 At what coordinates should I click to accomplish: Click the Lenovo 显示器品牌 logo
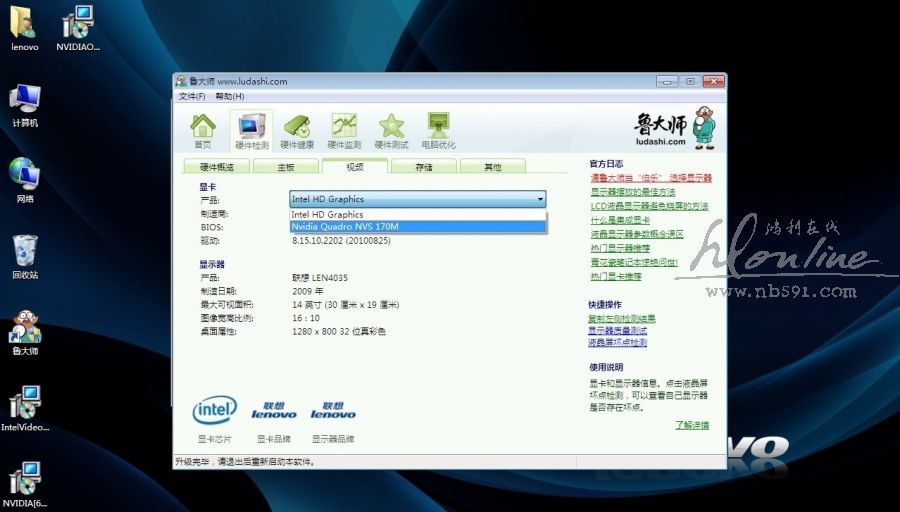(x=333, y=410)
